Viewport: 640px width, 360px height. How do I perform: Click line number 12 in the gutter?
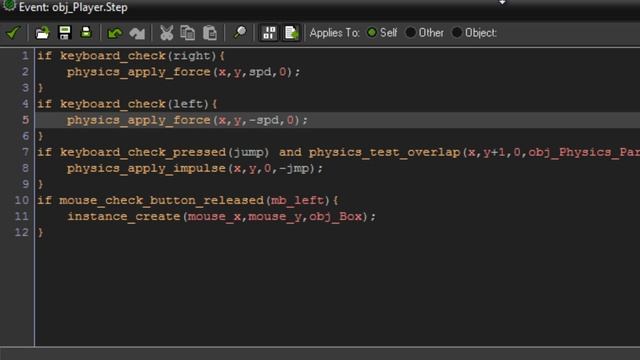pyautogui.click(x=22, y=232)
